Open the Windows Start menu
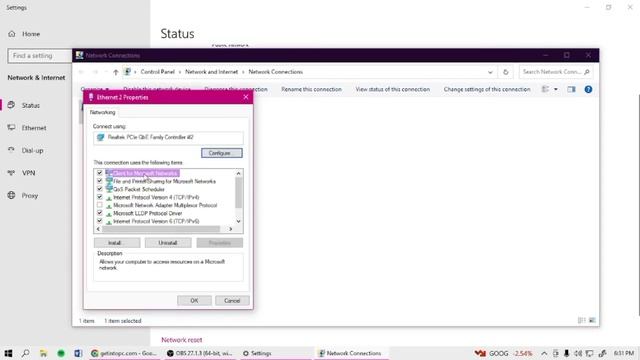Viewport: 640px width, 360px height. point(8,353)
